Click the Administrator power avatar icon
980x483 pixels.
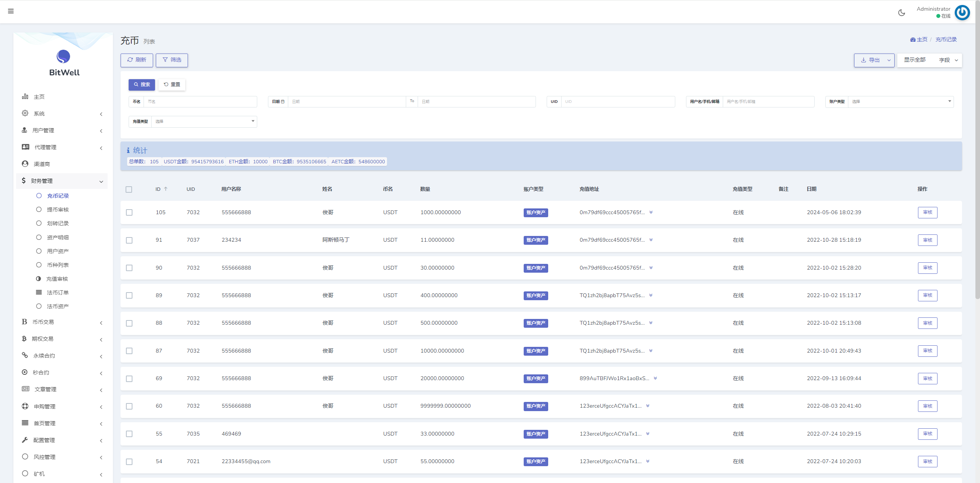coord(962,13)
